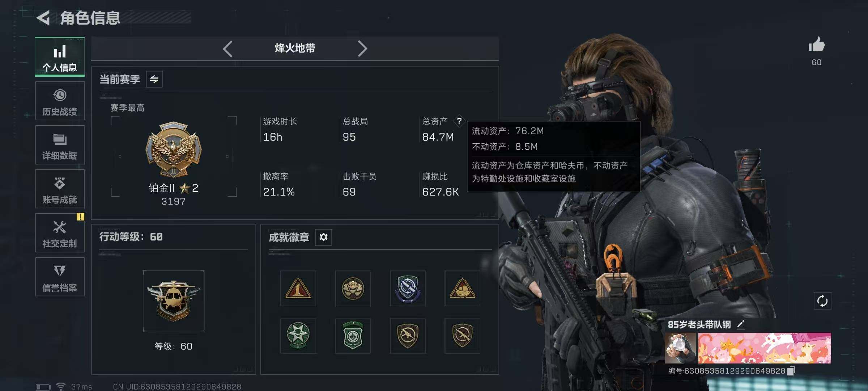The height and width of the screenshot is (391, 868).
Task: Click the pink cat profile banner
Action: tap(764, 348)
